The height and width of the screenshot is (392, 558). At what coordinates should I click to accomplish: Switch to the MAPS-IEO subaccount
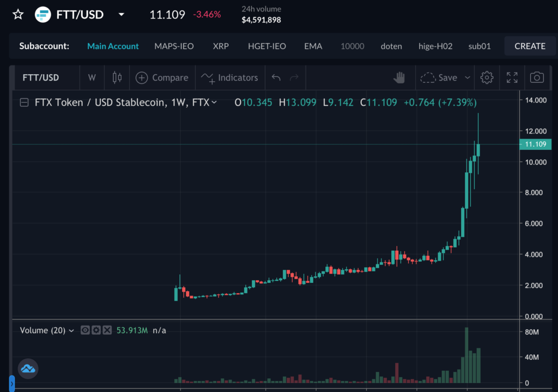[x=174, y=46]
